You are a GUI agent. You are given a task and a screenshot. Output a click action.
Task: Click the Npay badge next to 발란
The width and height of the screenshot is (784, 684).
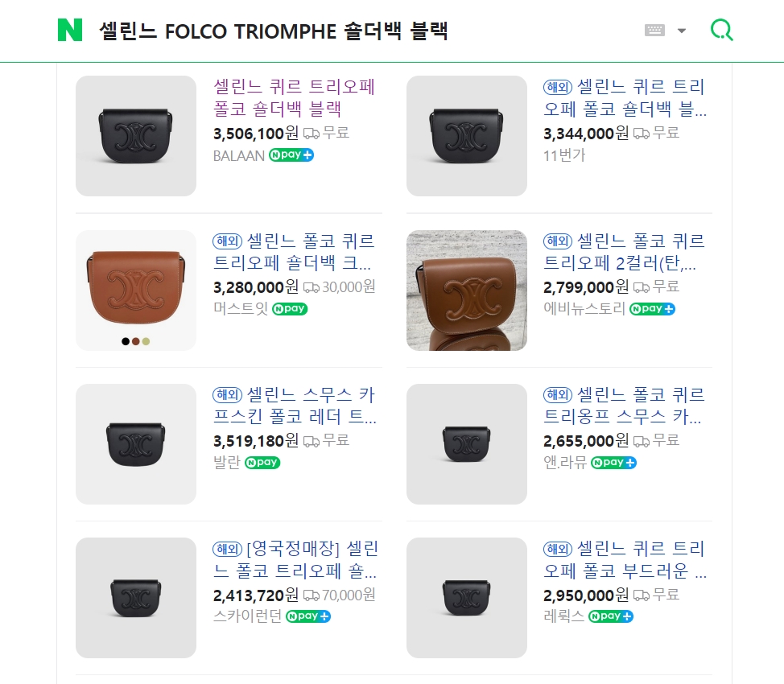262,463
